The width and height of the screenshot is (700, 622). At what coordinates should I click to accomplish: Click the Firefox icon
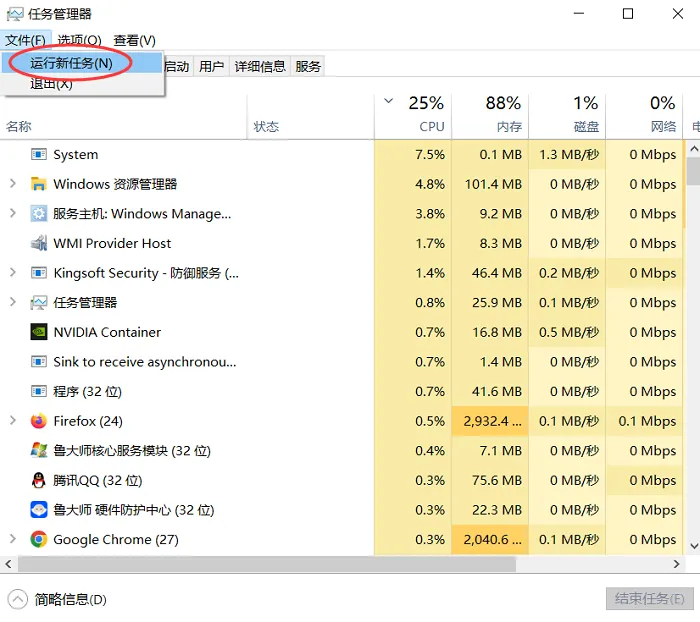tap(38, 421)
